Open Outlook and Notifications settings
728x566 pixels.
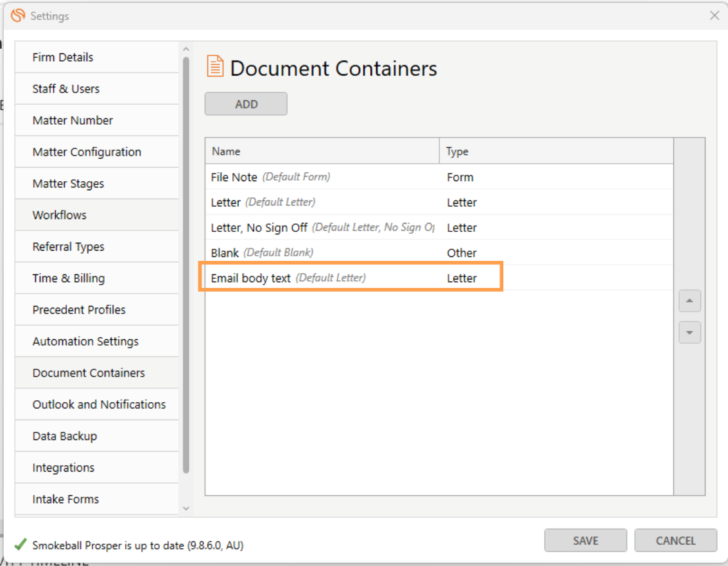point(96,405)
